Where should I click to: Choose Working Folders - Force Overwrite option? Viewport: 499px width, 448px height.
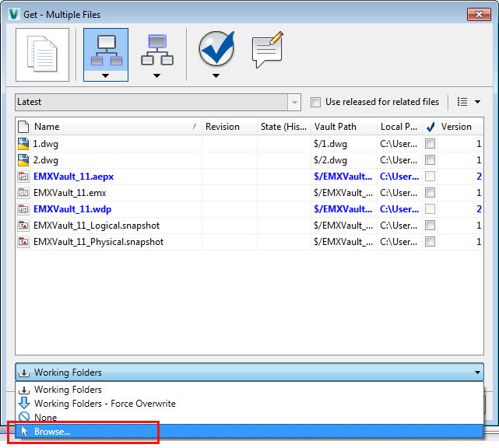249,404
